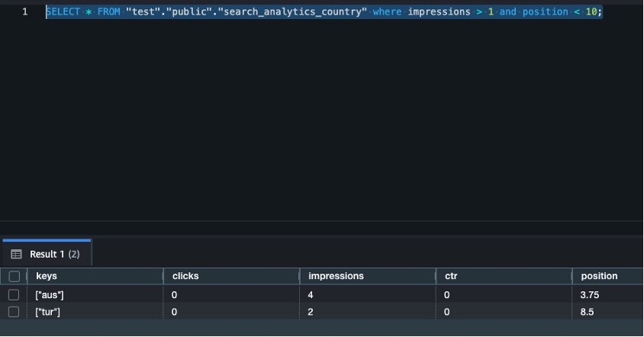The height and width of the screenshot is (337, 644).
Task: Toggle the select-all checkbox in results header
Action: pos(14,276)
